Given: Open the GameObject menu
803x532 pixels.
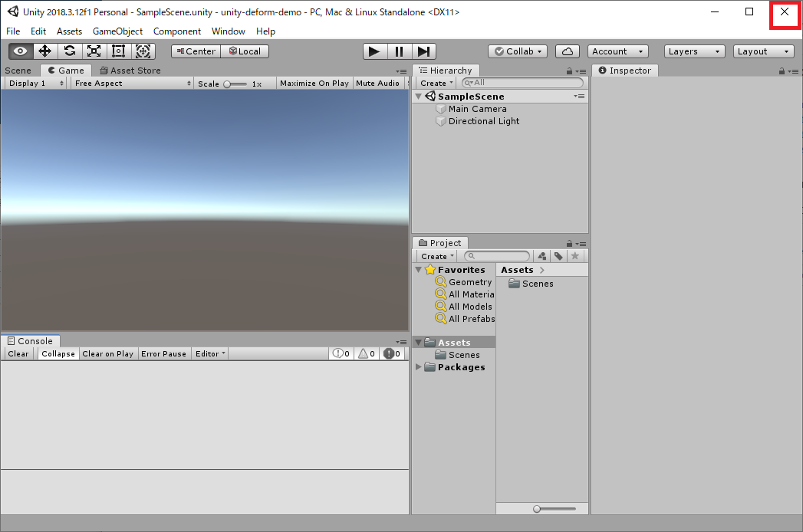Looking at the screenshot, I should pyautogui.click(x=117, y=31).
